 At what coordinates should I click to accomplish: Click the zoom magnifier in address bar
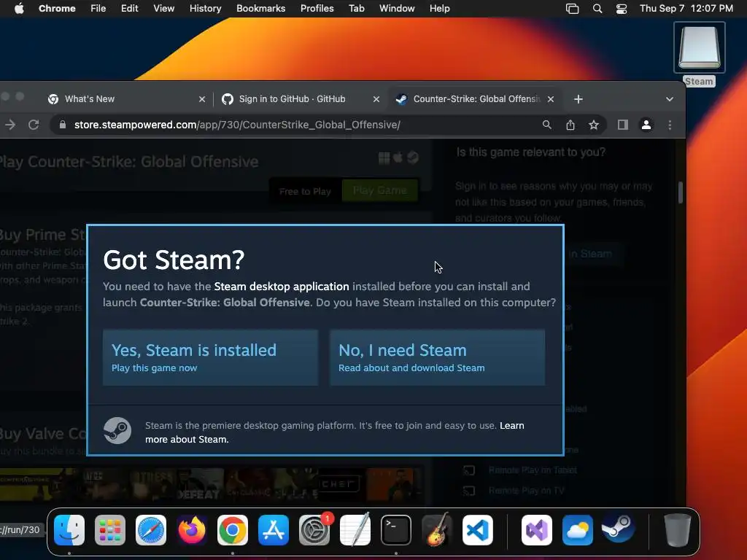(547, 125)
